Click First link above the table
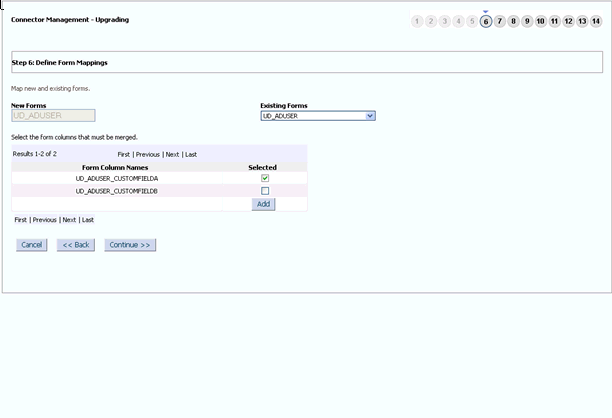 pyautogui.click(x=124, y=155)
